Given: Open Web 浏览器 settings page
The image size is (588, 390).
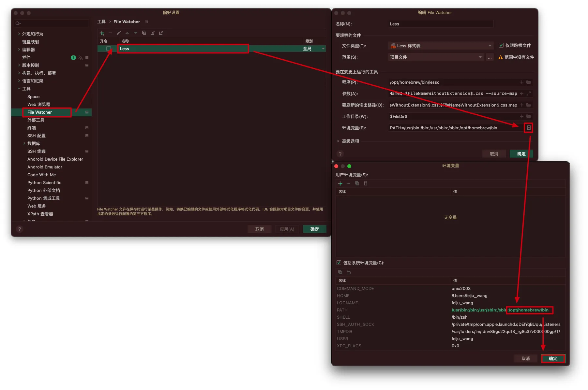Looking at the screenshot, I should pos(39,104).
